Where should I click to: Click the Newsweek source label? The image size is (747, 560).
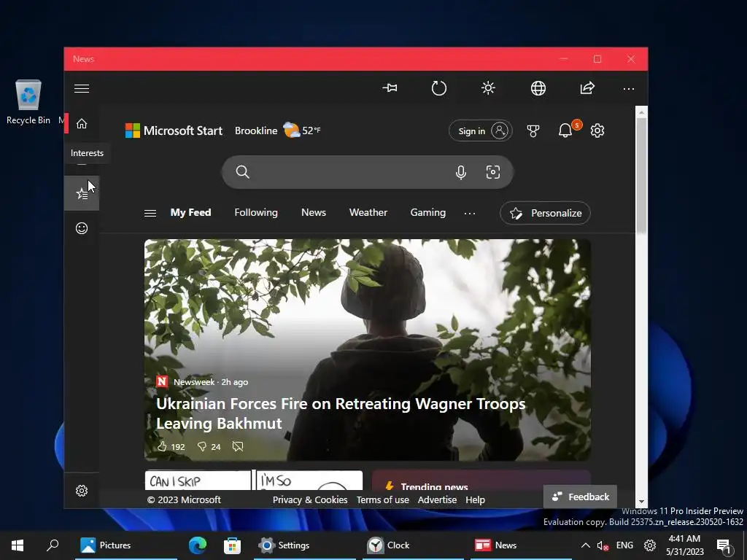point(194,382)
